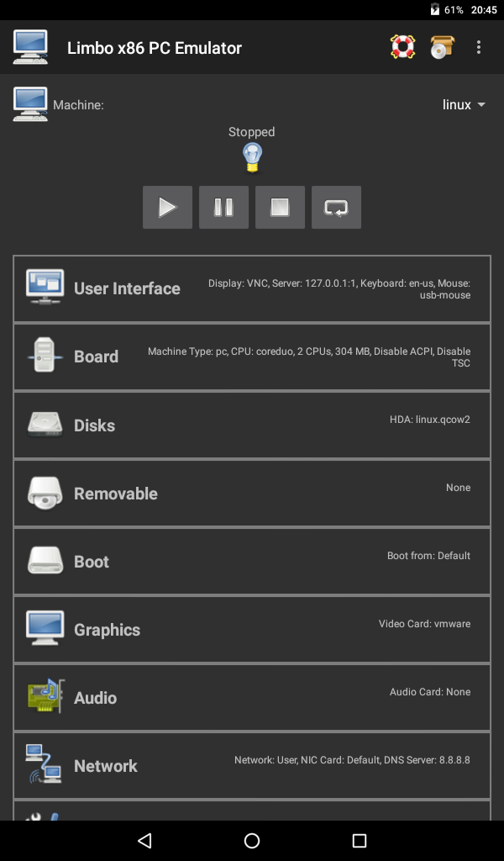Viewport: 504px width, 861px height.
Task: Go to Android home screen
Action: tap(252, 840)
